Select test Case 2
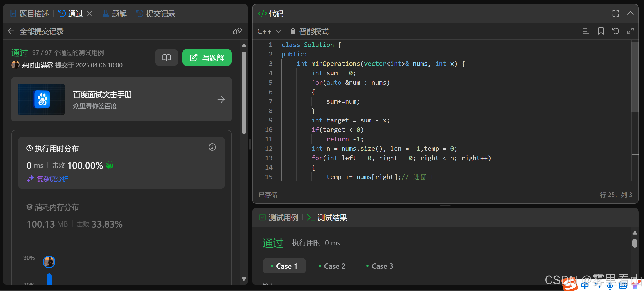644x291 pixels. (x=332, y=266)
